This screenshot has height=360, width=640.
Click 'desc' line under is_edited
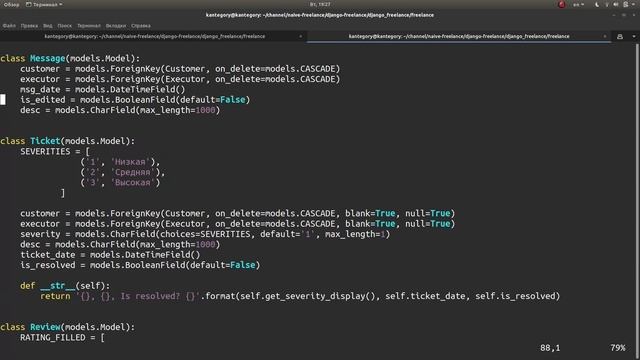coord(120,110)
